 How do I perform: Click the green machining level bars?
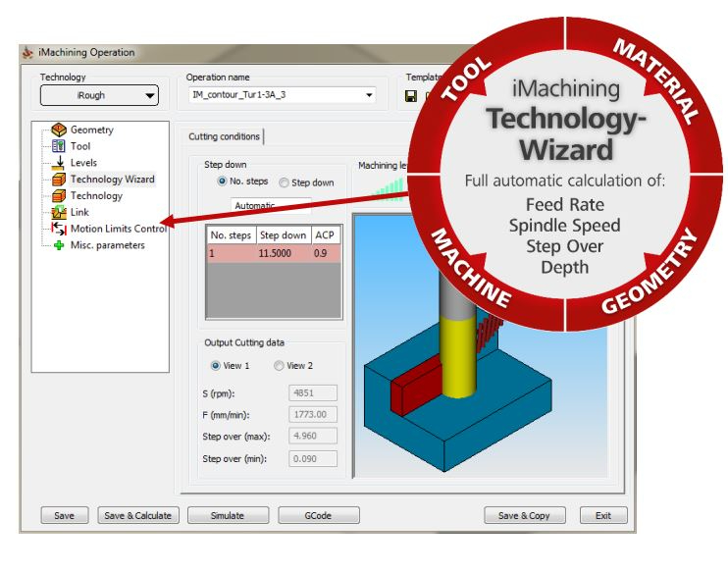pyautogui.click(x=390, y=189)
